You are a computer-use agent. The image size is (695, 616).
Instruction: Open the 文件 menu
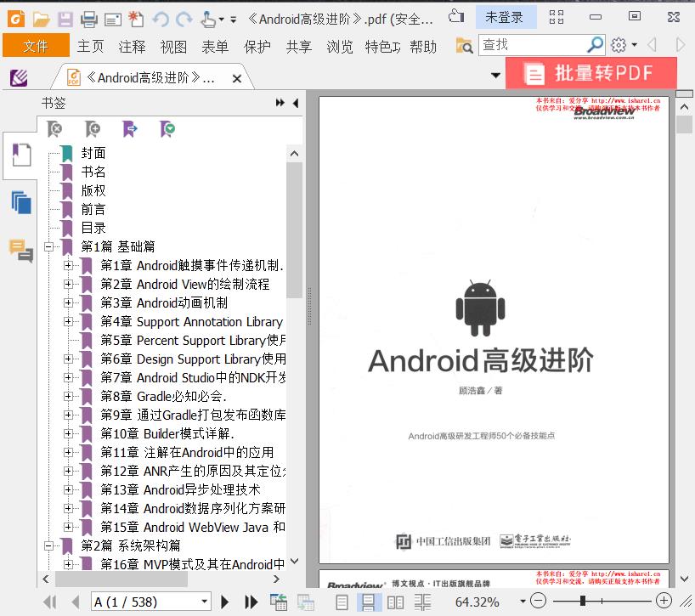click(x=36, y=45)
